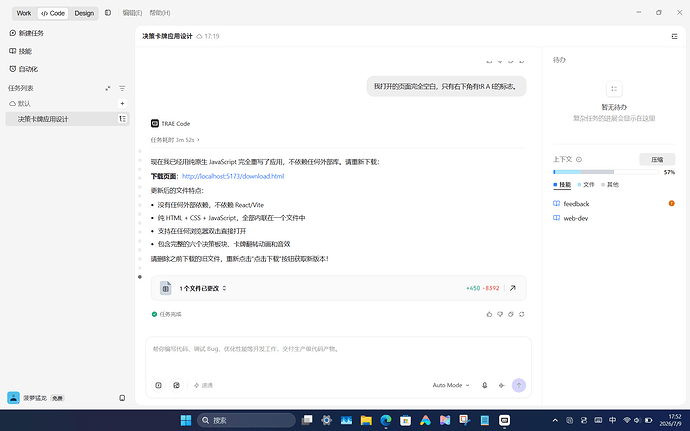Click the sparkle icon beside the microphone
This screenshot has width=690, height=431.
501,385
